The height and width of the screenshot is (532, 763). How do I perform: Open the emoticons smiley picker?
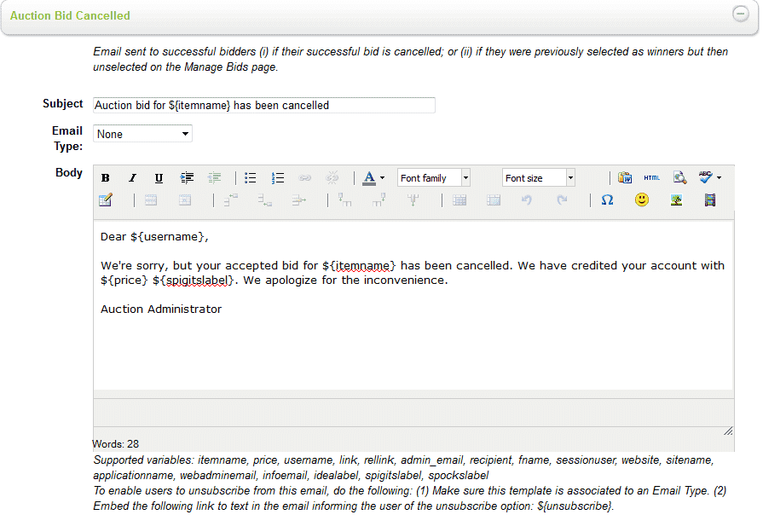(x=641, y=200)
